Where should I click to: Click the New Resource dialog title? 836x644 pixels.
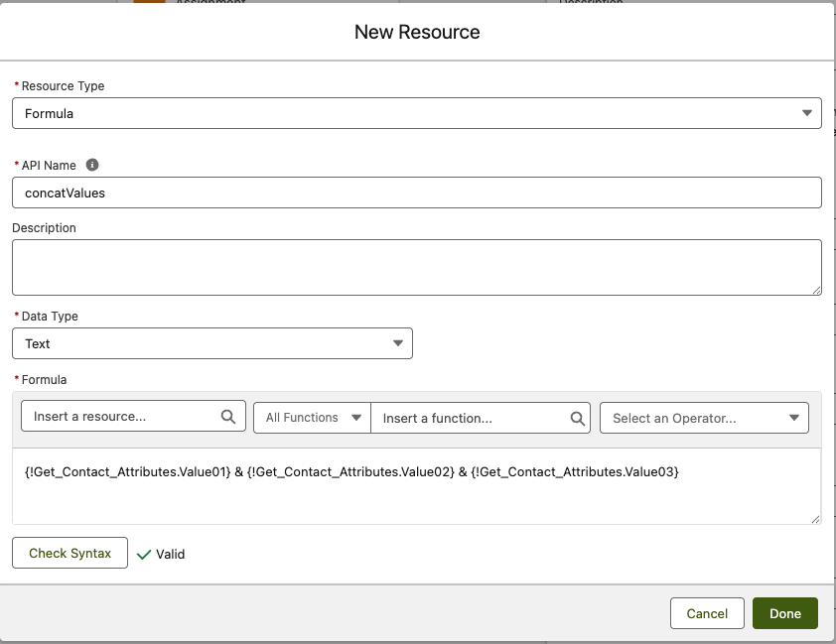click(417, 32)
